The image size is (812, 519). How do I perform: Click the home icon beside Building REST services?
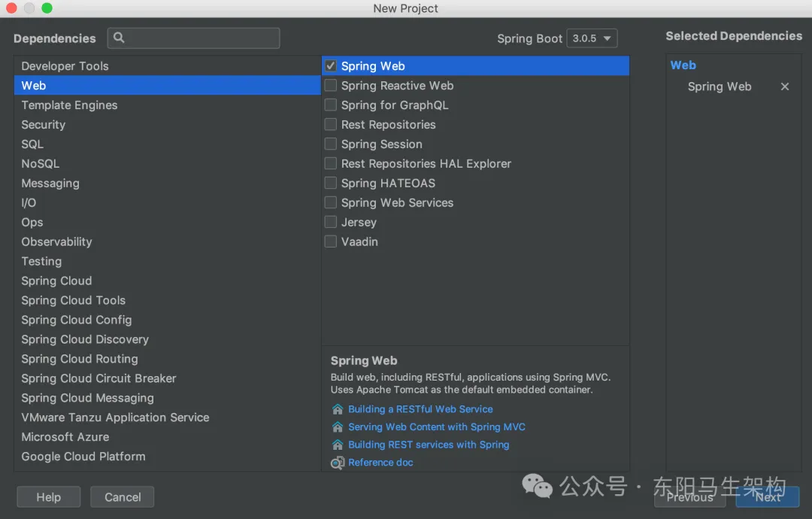coord(338,445)
